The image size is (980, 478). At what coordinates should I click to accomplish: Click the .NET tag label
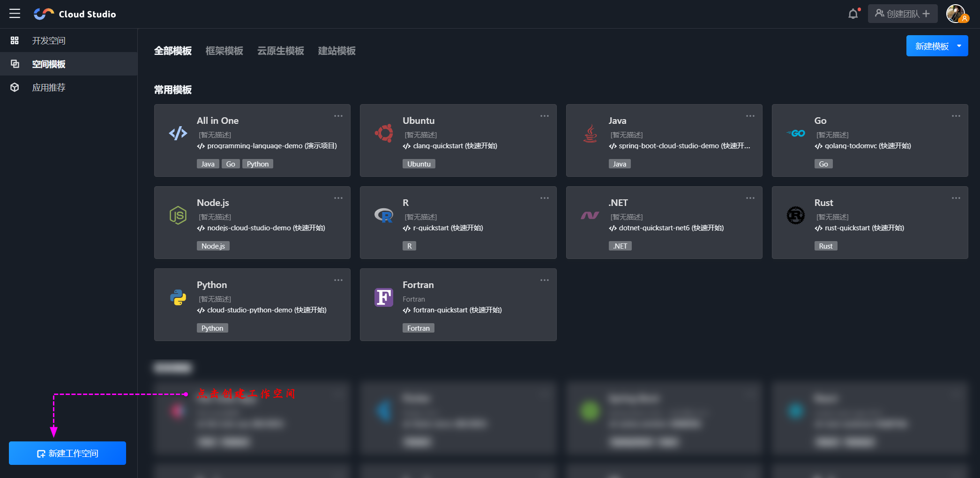point(620,246)
